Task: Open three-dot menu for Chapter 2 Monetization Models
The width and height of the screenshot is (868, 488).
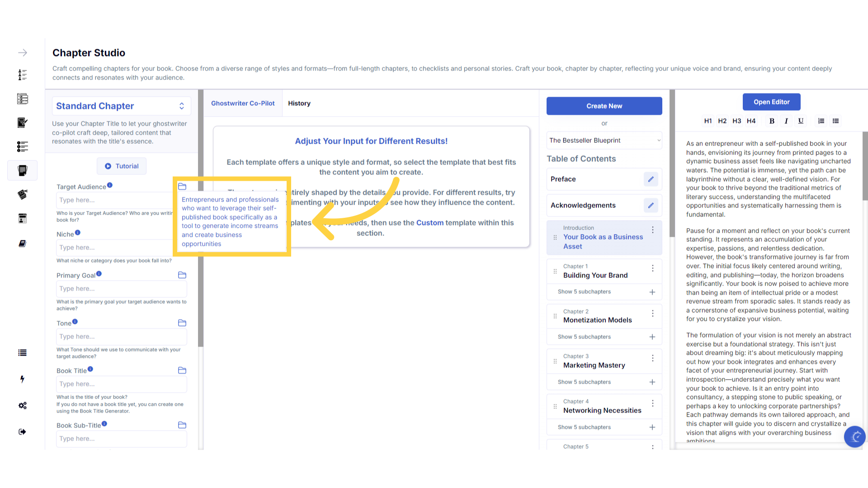Action: [652, 313]
